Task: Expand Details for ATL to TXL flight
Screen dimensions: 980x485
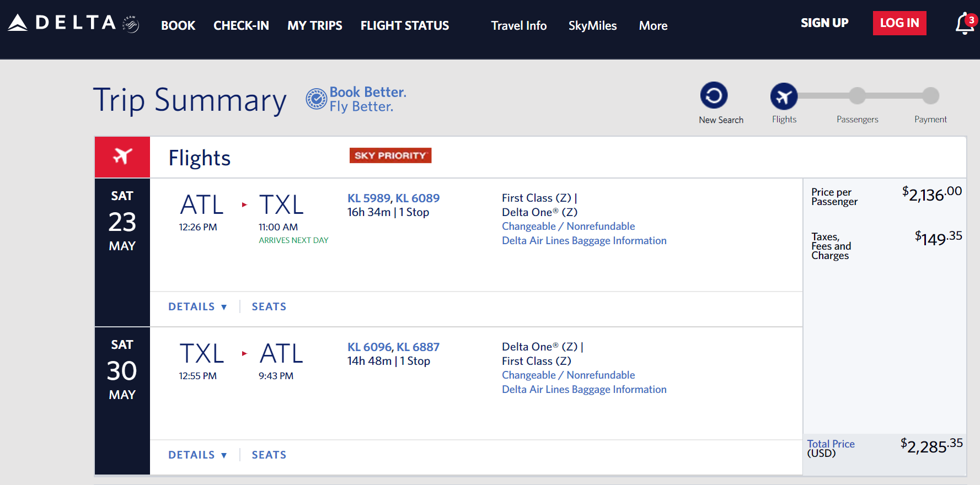Action: coord(197,306)
